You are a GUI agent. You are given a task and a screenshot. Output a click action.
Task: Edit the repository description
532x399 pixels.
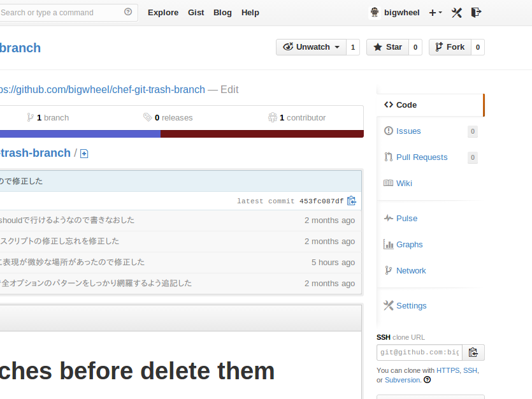[229, 90]
